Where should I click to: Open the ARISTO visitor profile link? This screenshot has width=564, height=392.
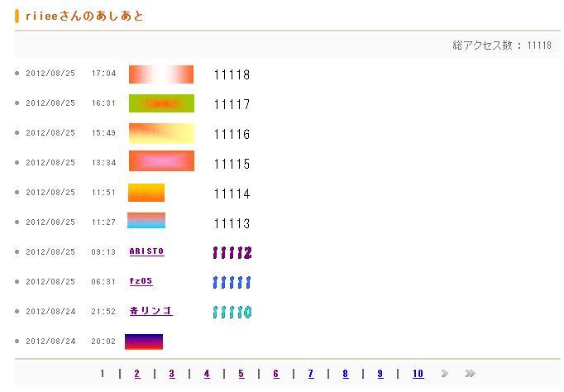pos(146,251)
